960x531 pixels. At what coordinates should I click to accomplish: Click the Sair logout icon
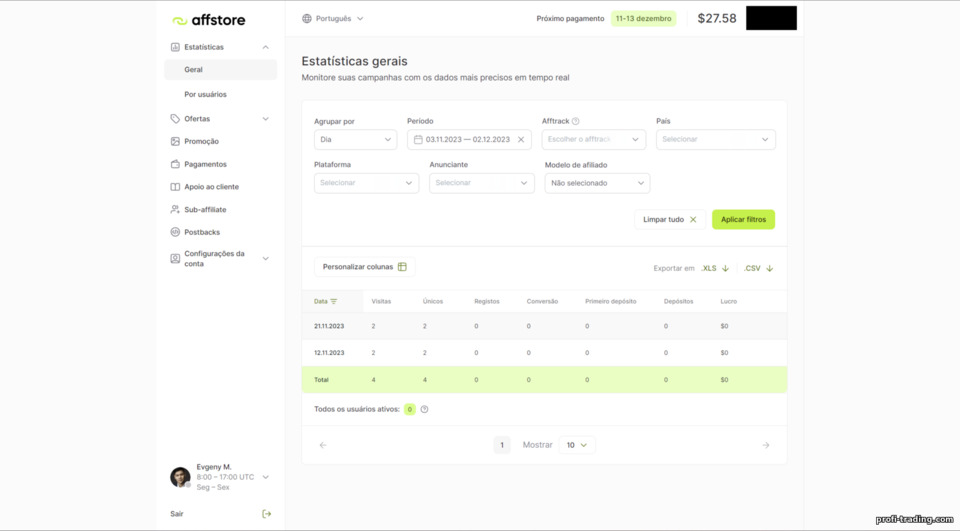coord(266,514)
